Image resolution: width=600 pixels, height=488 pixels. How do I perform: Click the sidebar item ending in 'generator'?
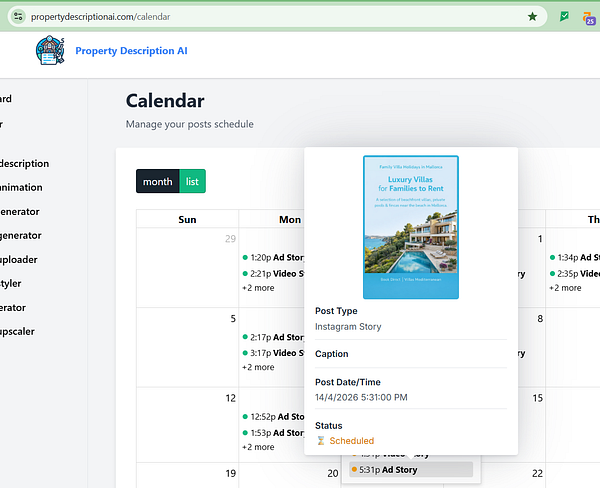pos(21,235)
